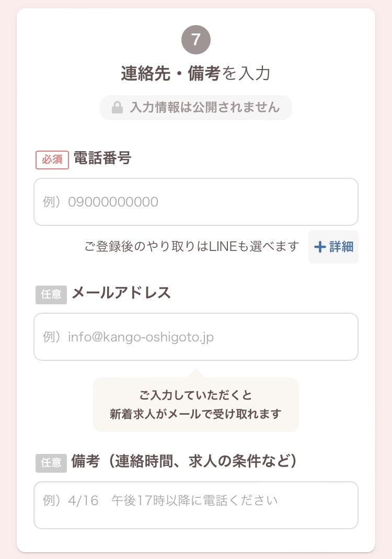
Task: Click the tooltip arrow under the email field
Action: pos(196,373)
